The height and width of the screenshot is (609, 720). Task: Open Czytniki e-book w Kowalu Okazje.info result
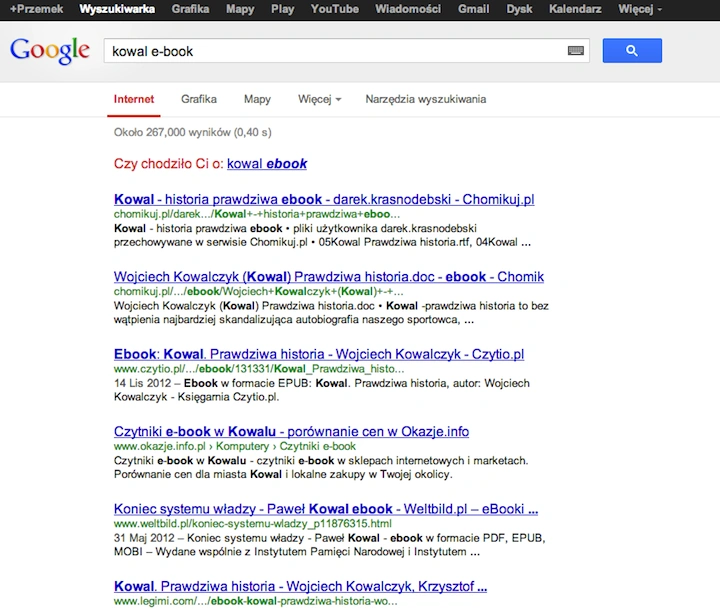[292, 432]
